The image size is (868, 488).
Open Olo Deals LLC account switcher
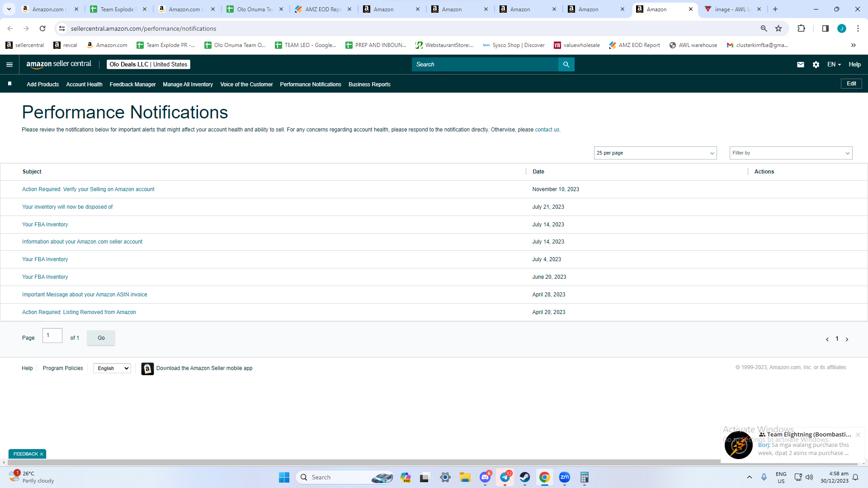[x=148, y=65]
